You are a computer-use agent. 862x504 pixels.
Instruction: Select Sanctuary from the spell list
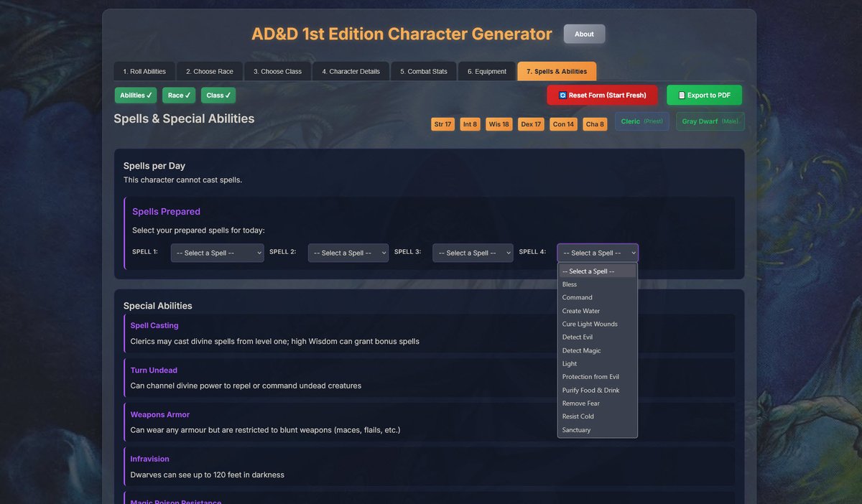[598, 429]
